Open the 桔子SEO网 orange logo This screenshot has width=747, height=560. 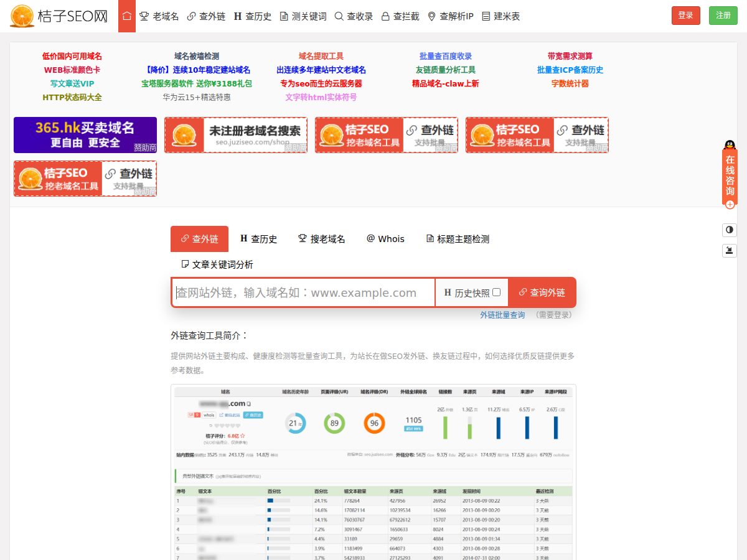60,16
